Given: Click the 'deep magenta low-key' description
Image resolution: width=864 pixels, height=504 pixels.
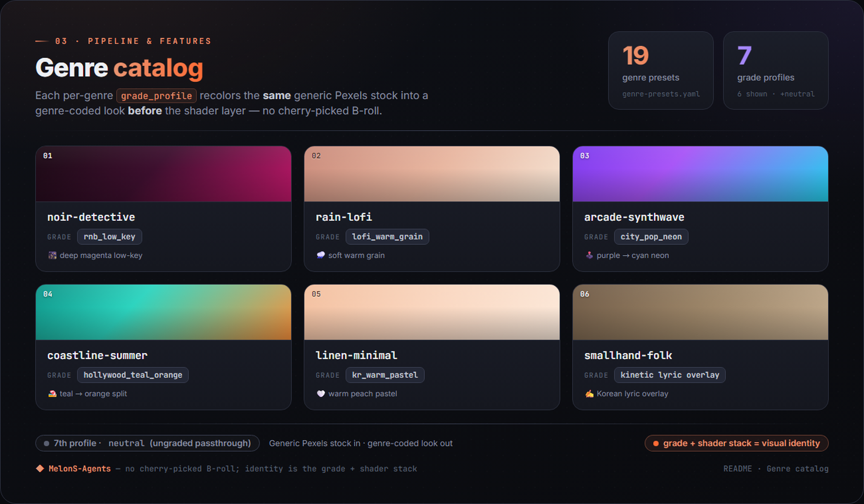Looking at the screenshot, I should 101,255.
